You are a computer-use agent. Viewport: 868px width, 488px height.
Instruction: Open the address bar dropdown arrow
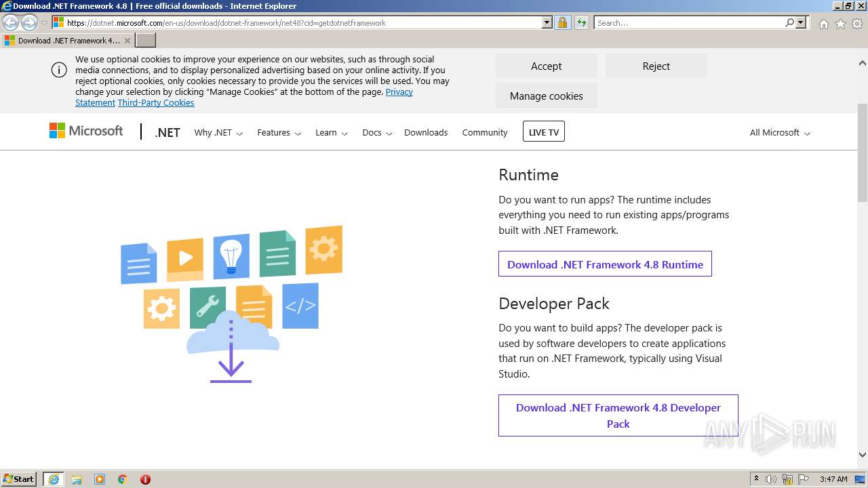coord(547,23)
